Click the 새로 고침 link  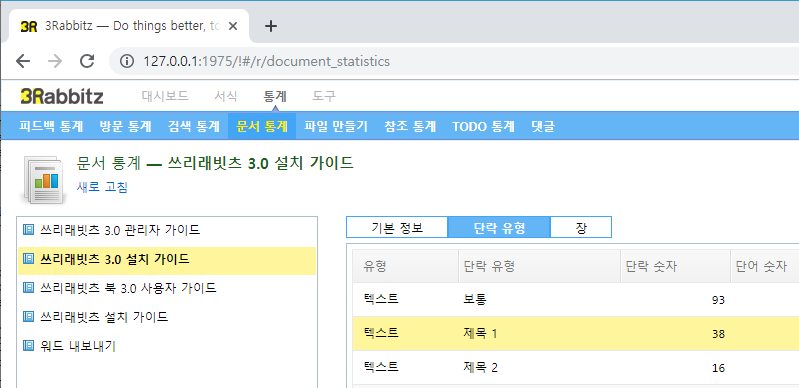pyautogui.click(x=102, y=187)
